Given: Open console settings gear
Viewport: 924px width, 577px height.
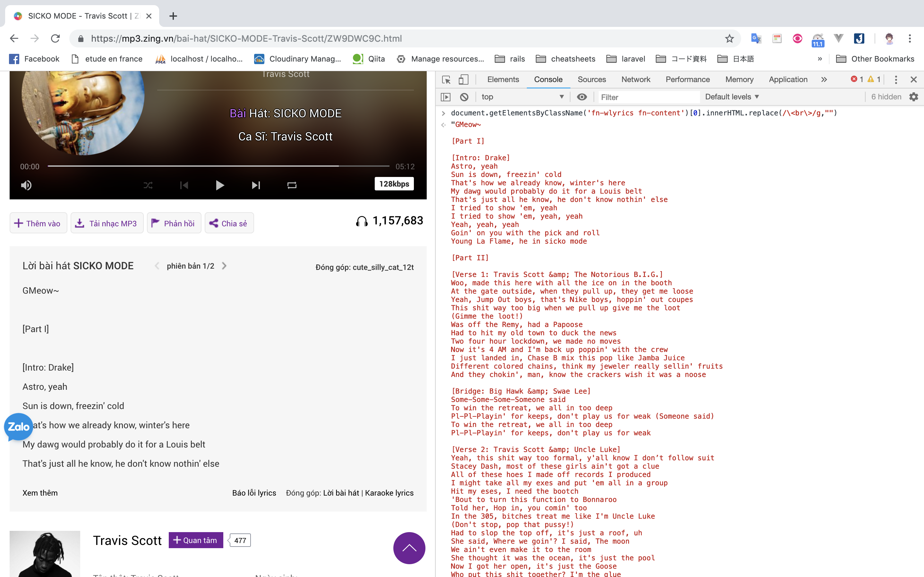Looking at the screenshot, I should point(914,97).
